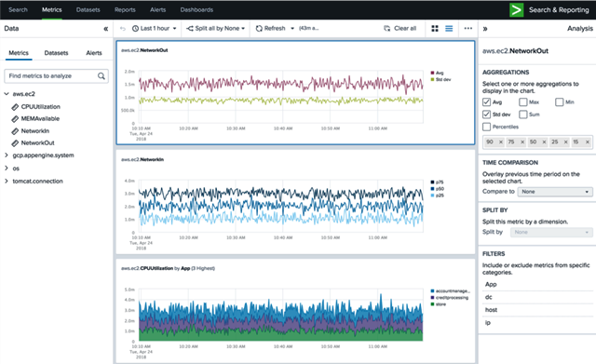The width and height of the screenshot is (596, 364).
Task: Remove the 75 percentile tag
Action: 522,142
